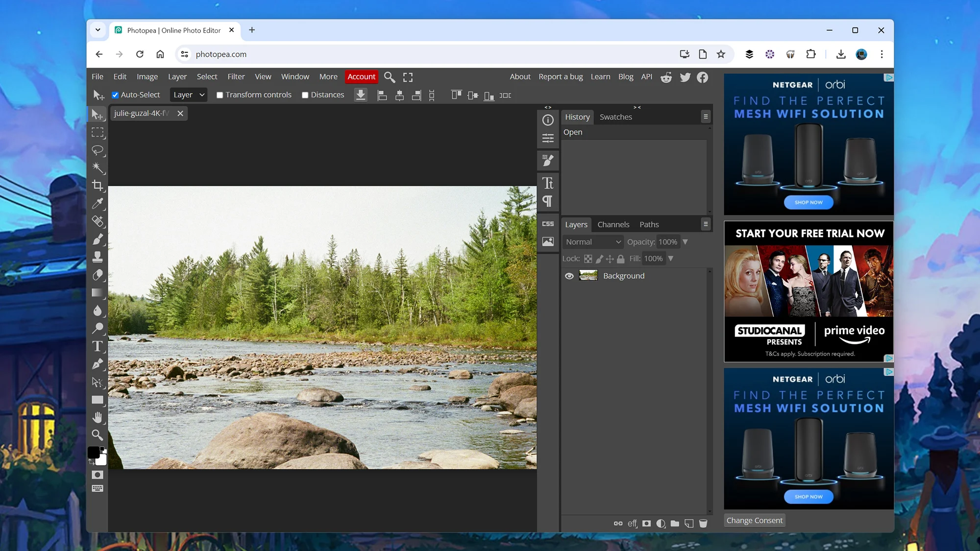
Task: Uncheck the Auto-Select checkbox
Action: click(x=115, y=95)
